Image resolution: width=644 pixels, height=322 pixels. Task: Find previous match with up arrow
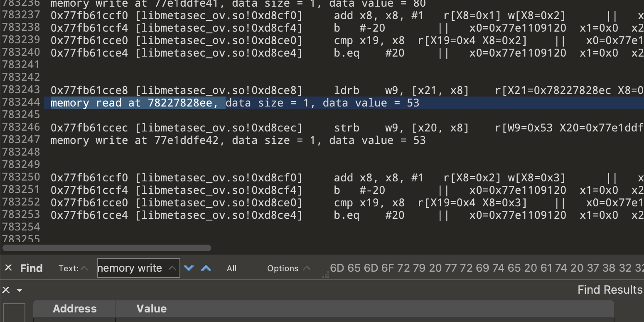point(206,268)
